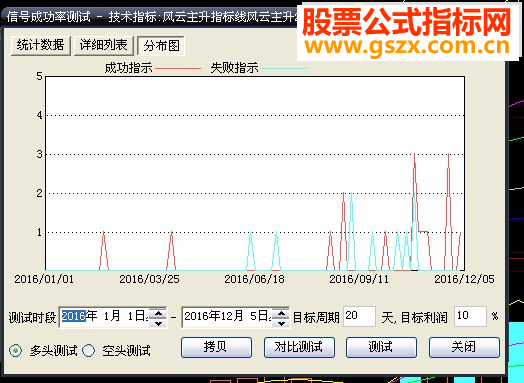This screenshot has height=383, width=524.
Task: Click the 目标利润 input showing 10
Action: [x=470, y=316]
